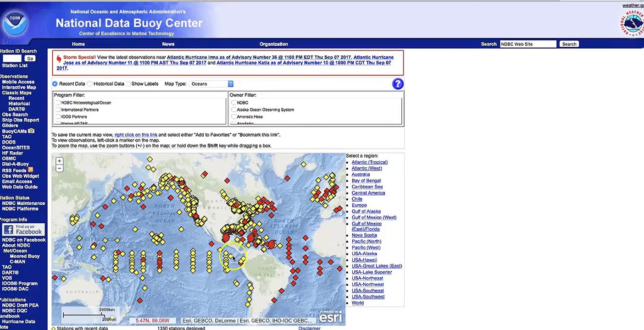Open the Atlantic Hurricane Irma advisory link
Viewport: 644px width, 330px height.
click(x=259, y=57)
